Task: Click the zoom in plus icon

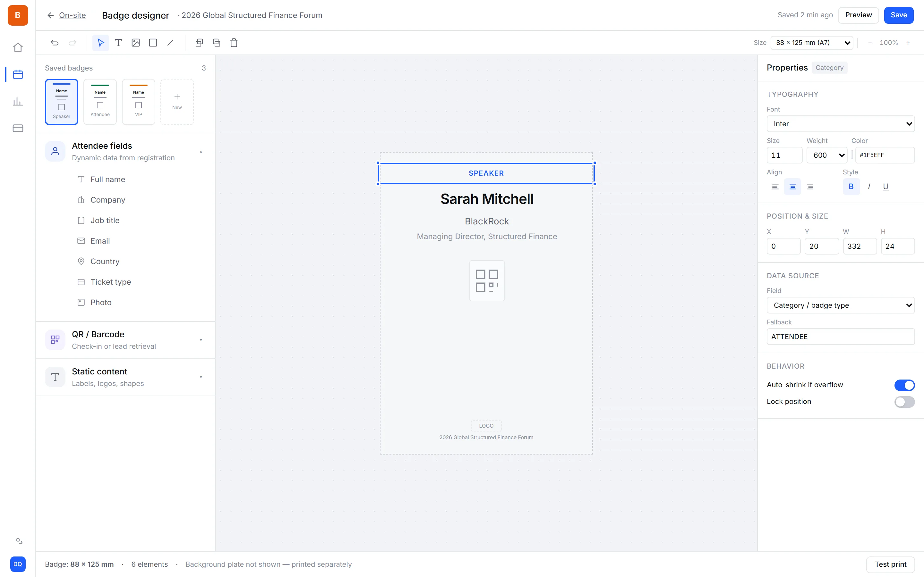Action: [908, 43]
